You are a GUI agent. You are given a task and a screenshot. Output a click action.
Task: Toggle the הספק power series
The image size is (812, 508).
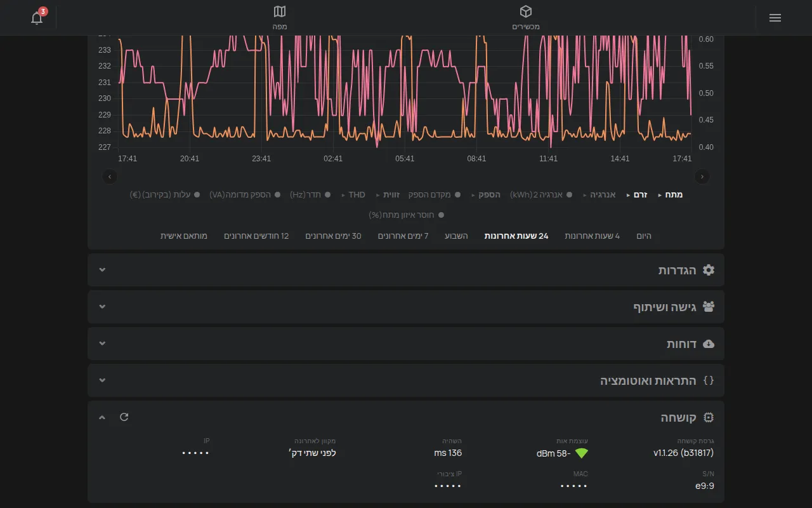[486, 195]
